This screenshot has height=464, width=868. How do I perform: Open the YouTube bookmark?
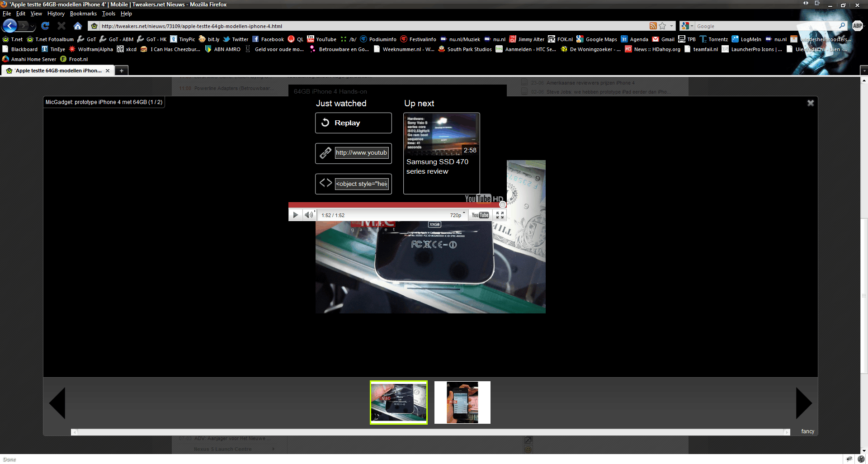pyautogui.click(x=321, y=39)
